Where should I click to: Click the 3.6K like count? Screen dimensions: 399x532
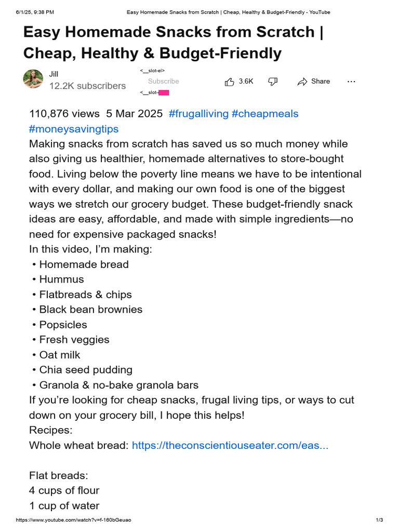click(246, 82)
